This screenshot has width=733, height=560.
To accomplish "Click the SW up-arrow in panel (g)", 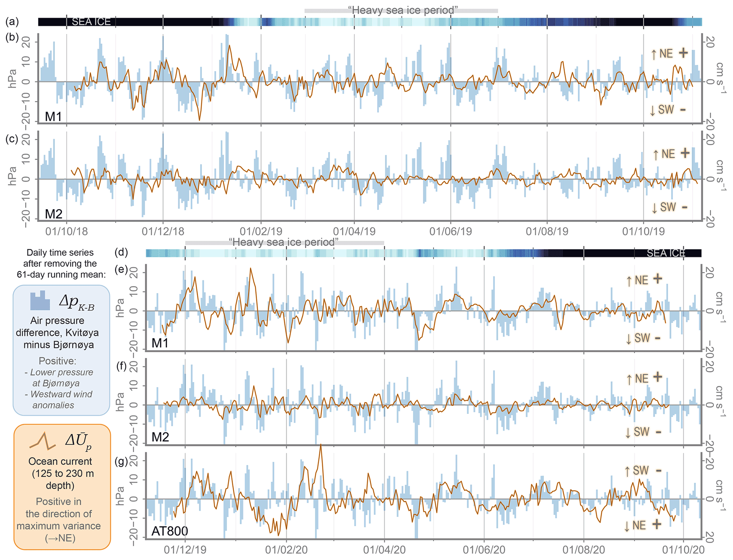I will [627, 471].
